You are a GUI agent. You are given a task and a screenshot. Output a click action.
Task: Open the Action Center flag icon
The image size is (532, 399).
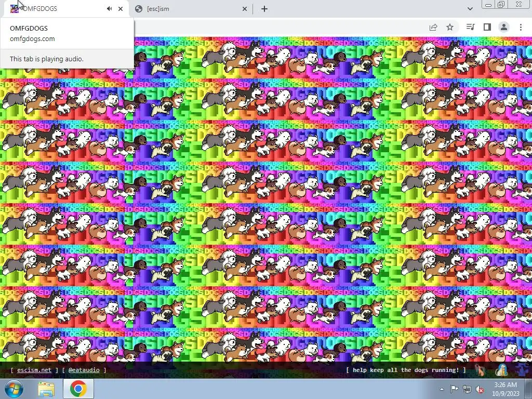pos(454,389)
